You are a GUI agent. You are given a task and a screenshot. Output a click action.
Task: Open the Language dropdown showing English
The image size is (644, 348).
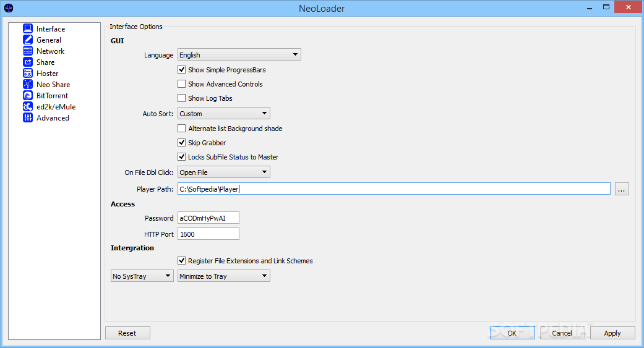point(239,54)
